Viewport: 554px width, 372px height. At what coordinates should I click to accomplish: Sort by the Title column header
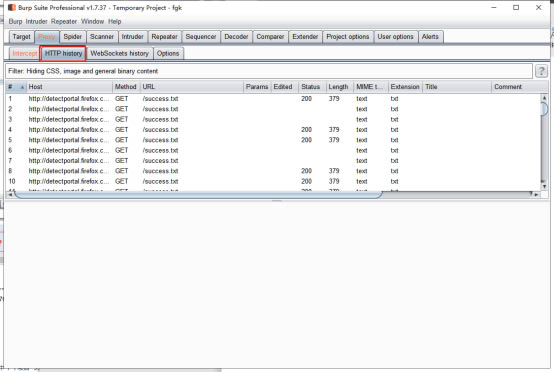coord(457,87)
